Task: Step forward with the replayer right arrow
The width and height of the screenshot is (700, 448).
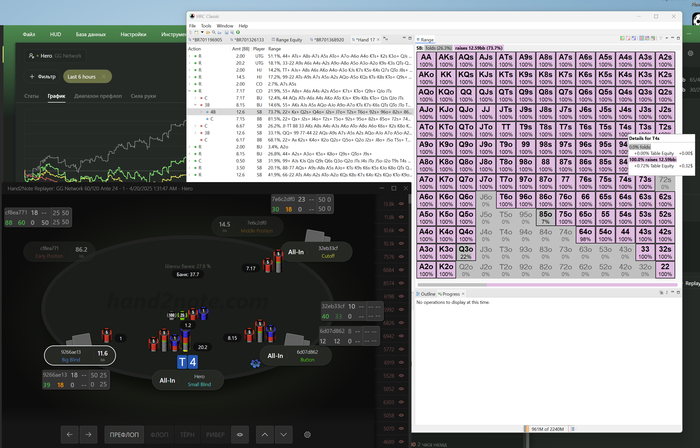Action: tap(88, 434)
